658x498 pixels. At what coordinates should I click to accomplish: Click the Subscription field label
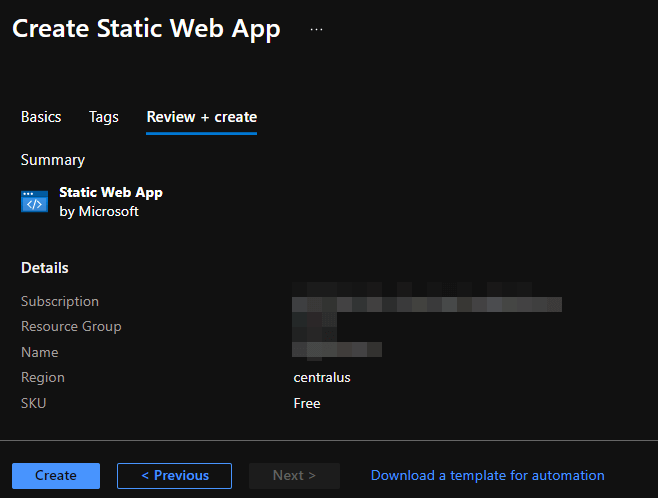coord(60,301)
